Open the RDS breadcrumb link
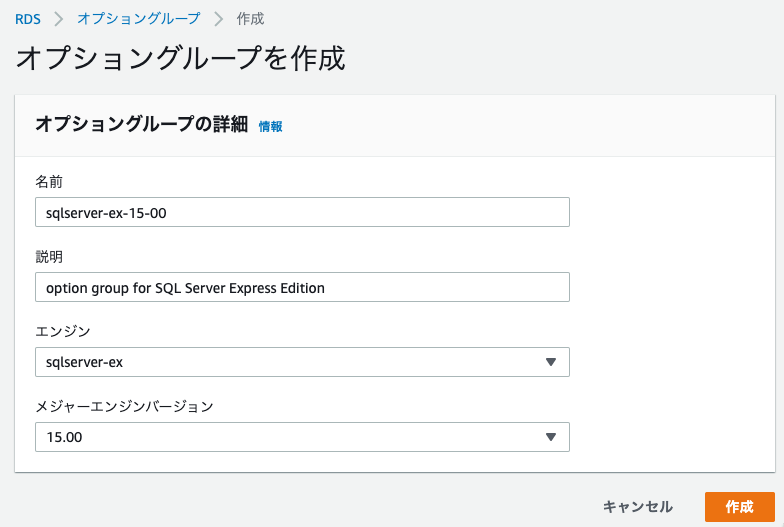Image resolution: width=784 pixels, height=527 pixels. (28, 19)
